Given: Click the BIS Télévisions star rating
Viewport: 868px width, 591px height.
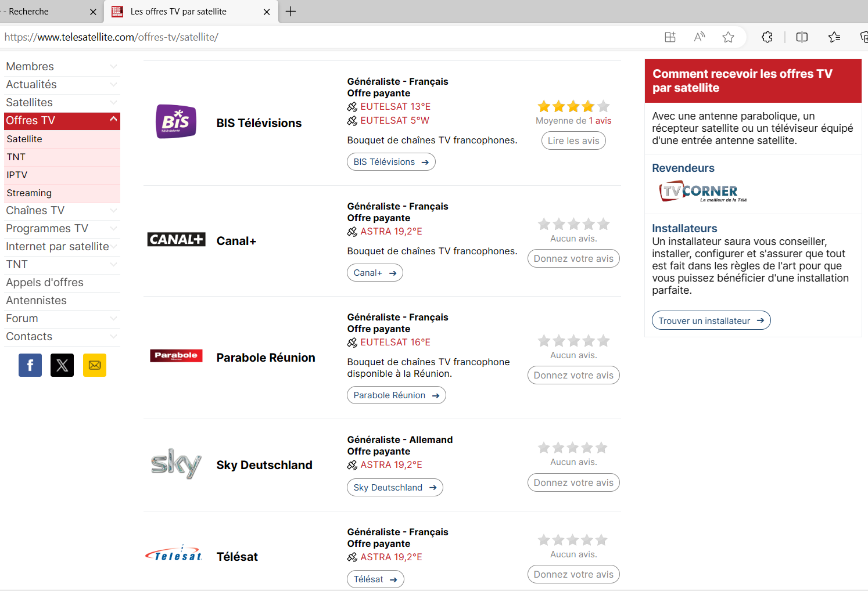Looking at the screenshot, I should pos(573,106).
